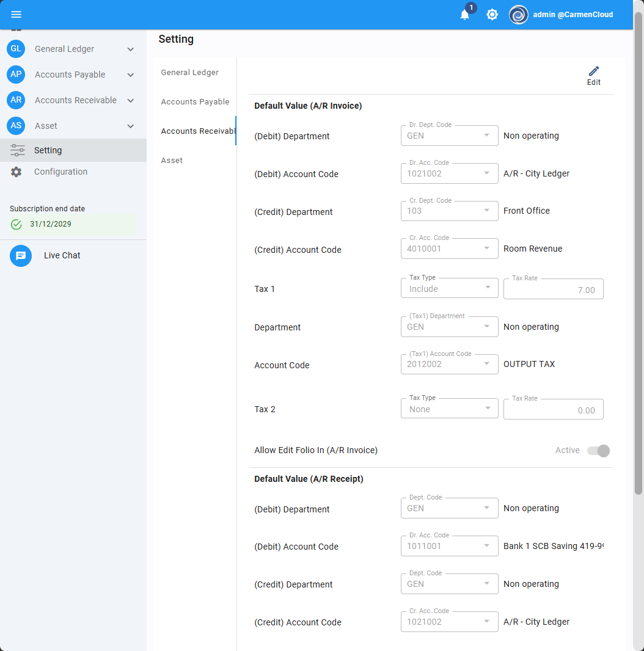Screen dimensions: 644x651
Task: Click the AR module badge icon
Action: click(16, 100)
